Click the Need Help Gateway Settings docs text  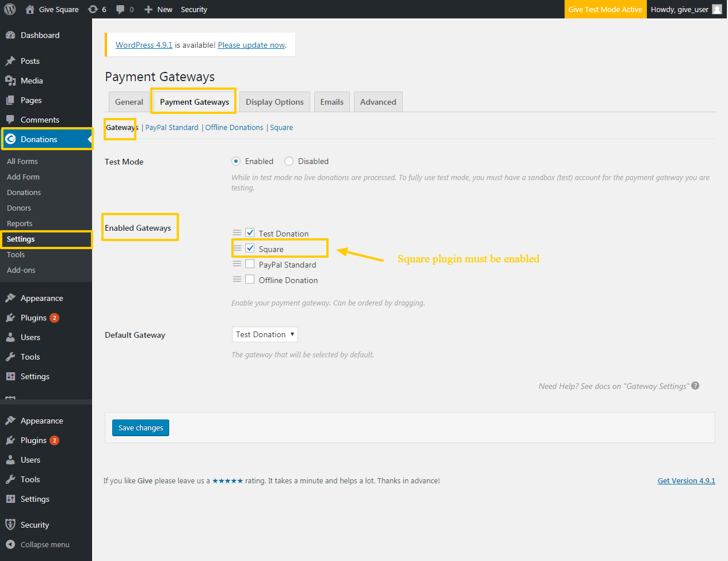click(613, 386)
